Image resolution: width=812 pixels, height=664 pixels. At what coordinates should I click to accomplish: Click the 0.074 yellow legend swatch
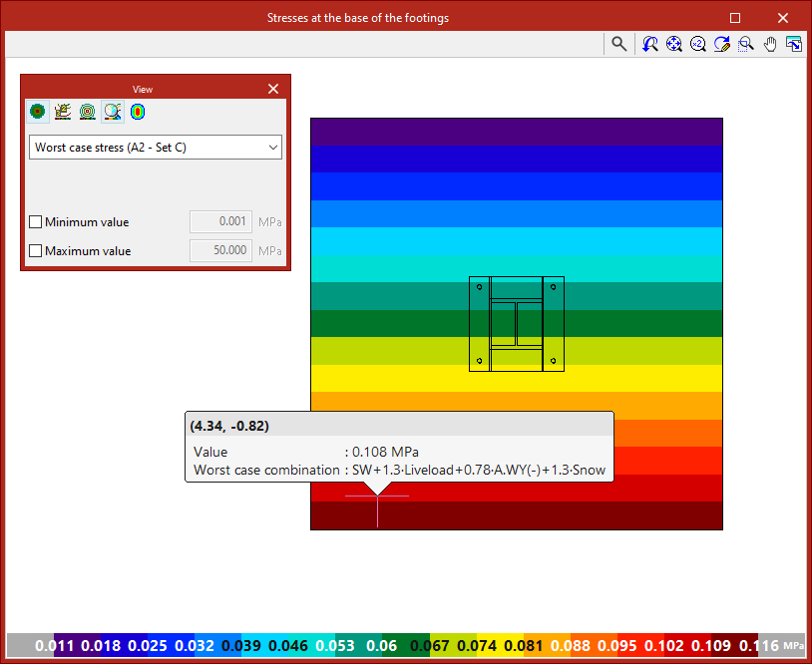[x=500, y=645]
